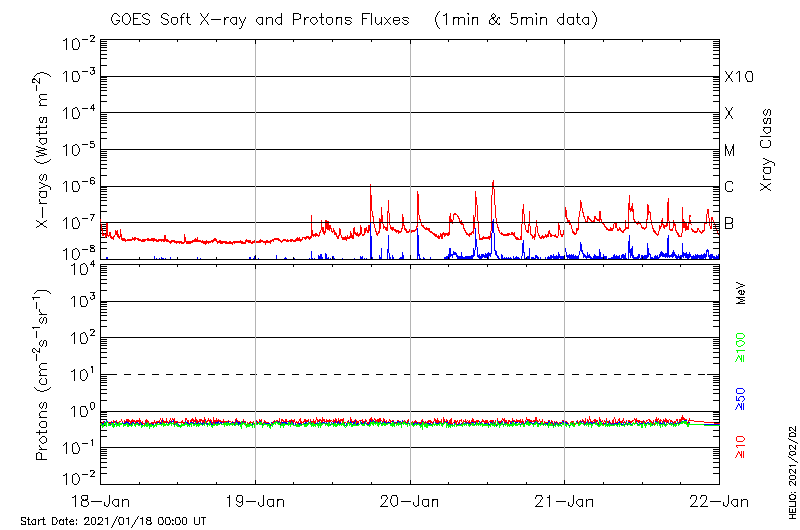Click the tallest red X-ray peak after 20-Jan
Image resolution: width=800 pixels, height=530 pixels.
coord(493,183)
